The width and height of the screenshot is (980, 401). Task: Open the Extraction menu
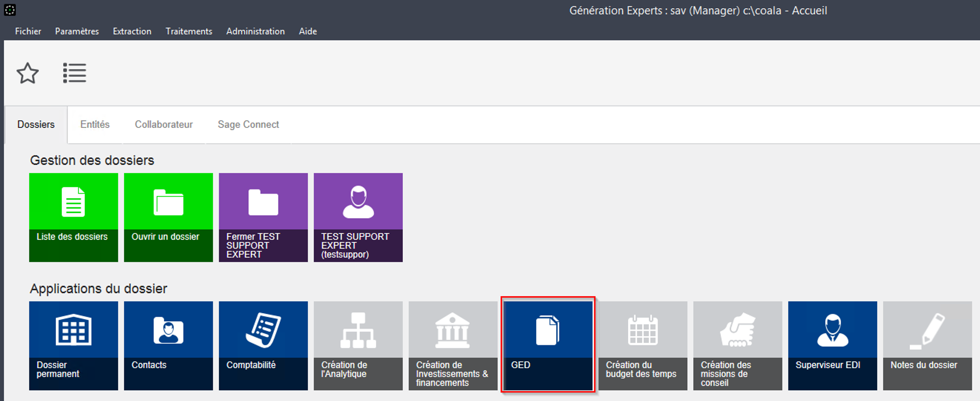tap(132, 31)
